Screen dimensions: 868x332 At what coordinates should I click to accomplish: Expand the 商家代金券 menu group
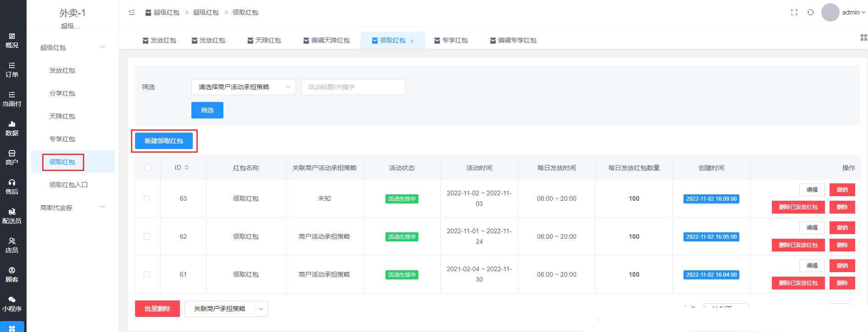[x=72, y=208]
